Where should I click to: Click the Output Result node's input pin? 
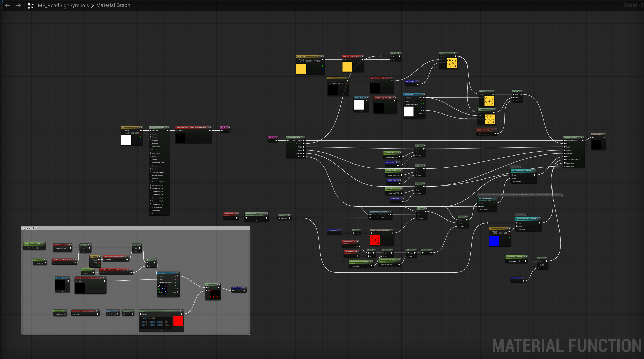click(593, 137)
